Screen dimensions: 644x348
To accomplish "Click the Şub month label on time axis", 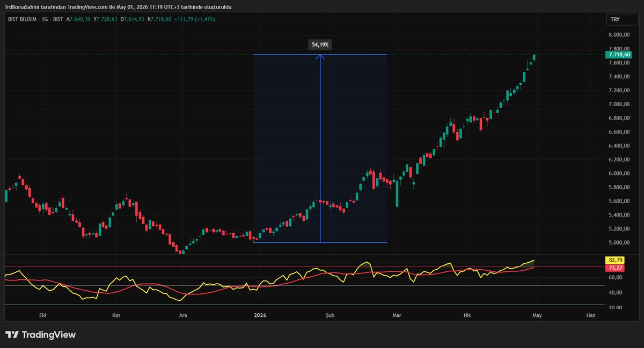I will click(330, 316).
